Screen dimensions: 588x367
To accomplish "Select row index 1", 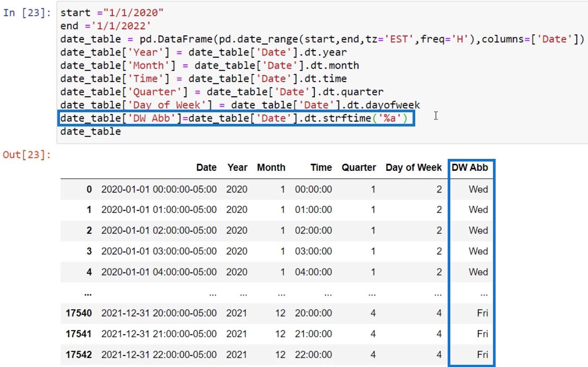I will (89, 209).
